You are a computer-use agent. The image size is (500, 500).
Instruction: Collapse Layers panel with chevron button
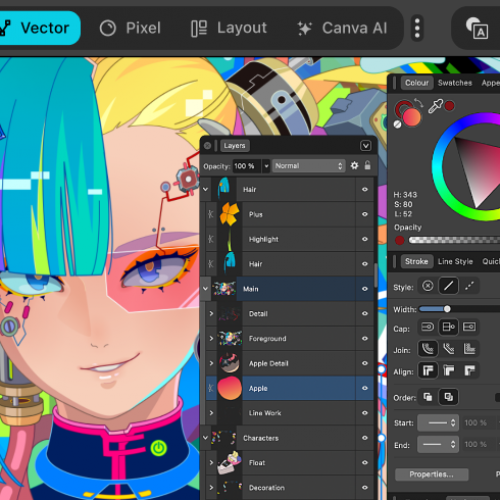366,146
